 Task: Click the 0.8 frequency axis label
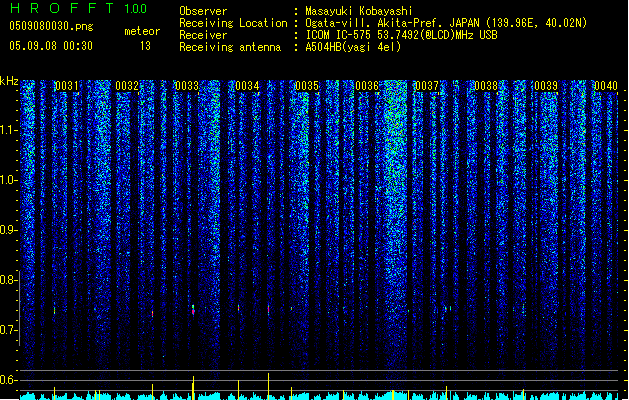pyautogui.click(x=8, y=280)
